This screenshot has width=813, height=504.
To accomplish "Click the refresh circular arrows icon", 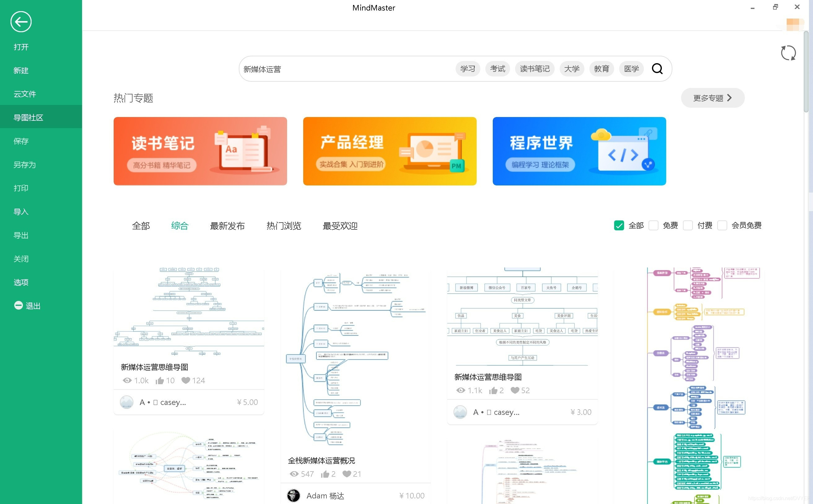I will [788, 53].
